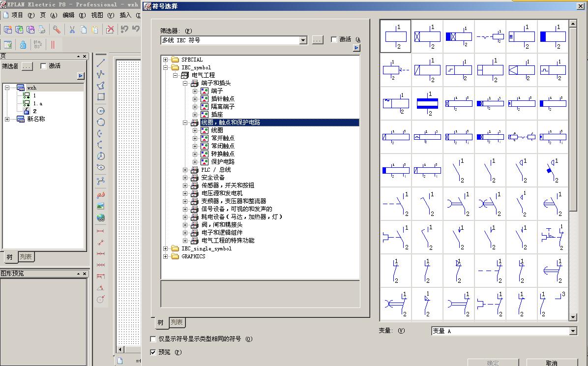Select the Polyline drawing tool
This screenshot has height=366, width=588.
pos(101,74)
